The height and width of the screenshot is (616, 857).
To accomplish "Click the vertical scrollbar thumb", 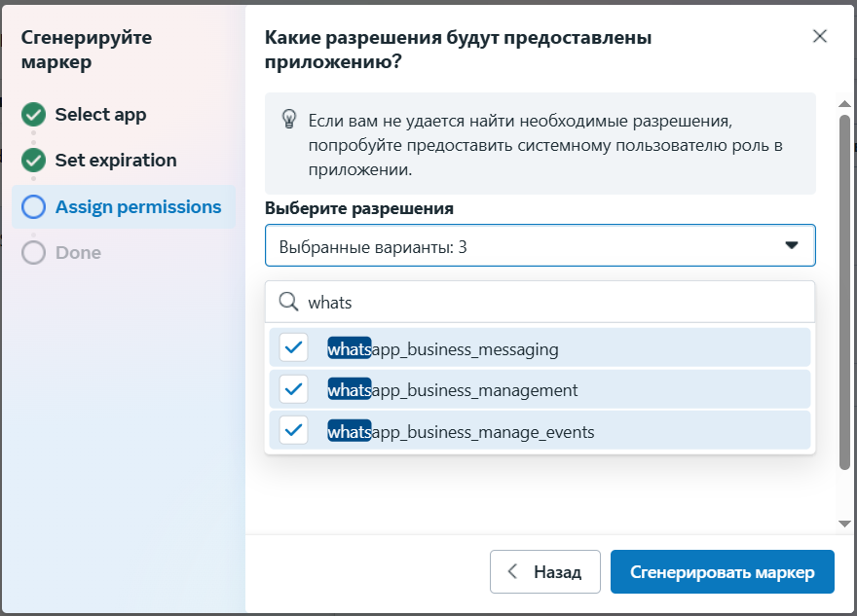I will pyautogui.click(x=844, y=292).
